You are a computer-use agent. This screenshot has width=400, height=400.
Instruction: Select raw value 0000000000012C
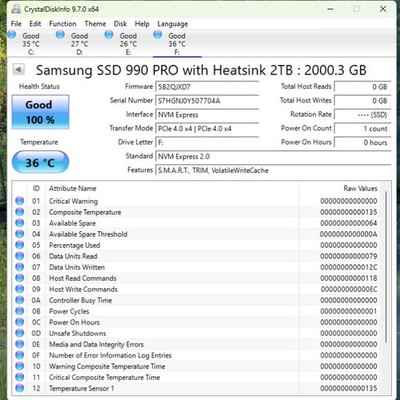coord(349,267)
